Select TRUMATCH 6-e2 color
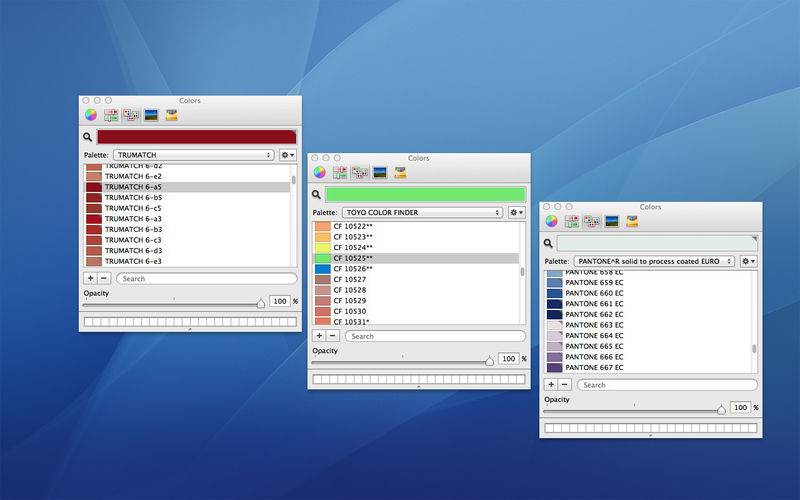 [187, 176]
